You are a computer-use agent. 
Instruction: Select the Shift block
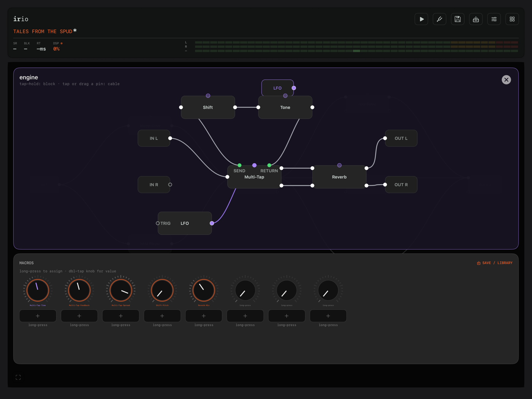[208, 108]
